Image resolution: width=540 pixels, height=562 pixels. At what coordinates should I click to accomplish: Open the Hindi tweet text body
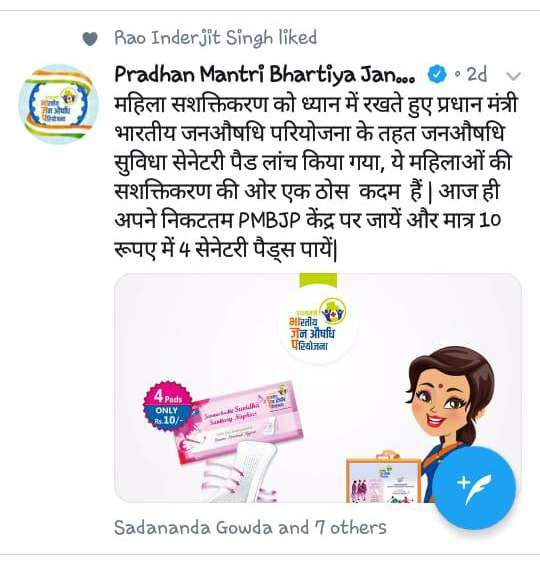(316, 177)
